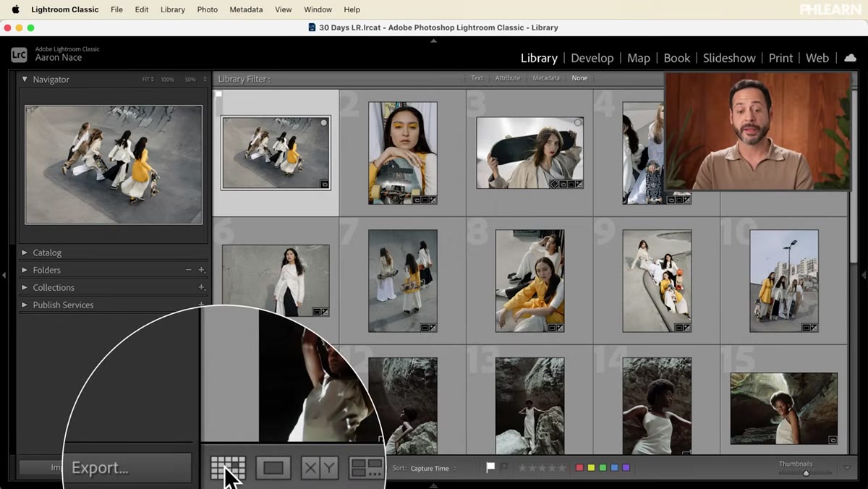The image size is (868, 489).
Task: Set Navigator zoom to FIT
Action: click(x=147, y=80)
